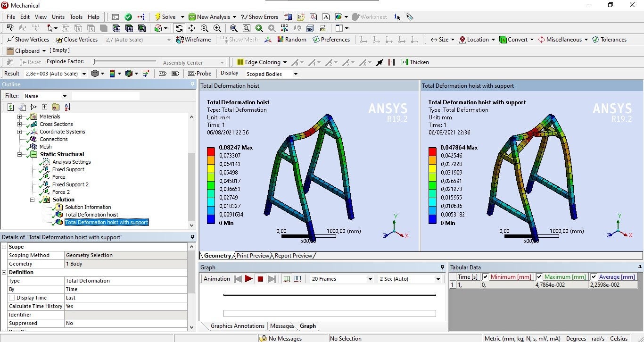Open the Scoped Bodies display dropdown

click(296, 74)
